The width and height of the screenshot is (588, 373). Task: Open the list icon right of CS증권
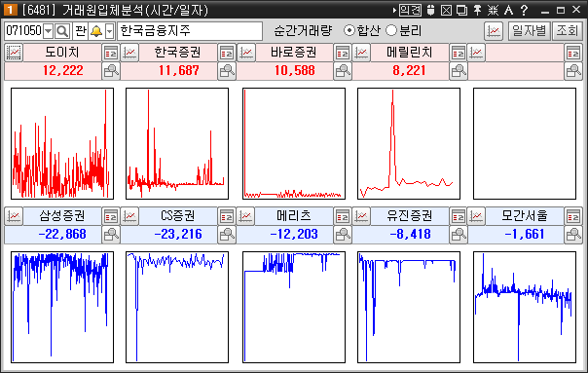[x=227, y=216]
